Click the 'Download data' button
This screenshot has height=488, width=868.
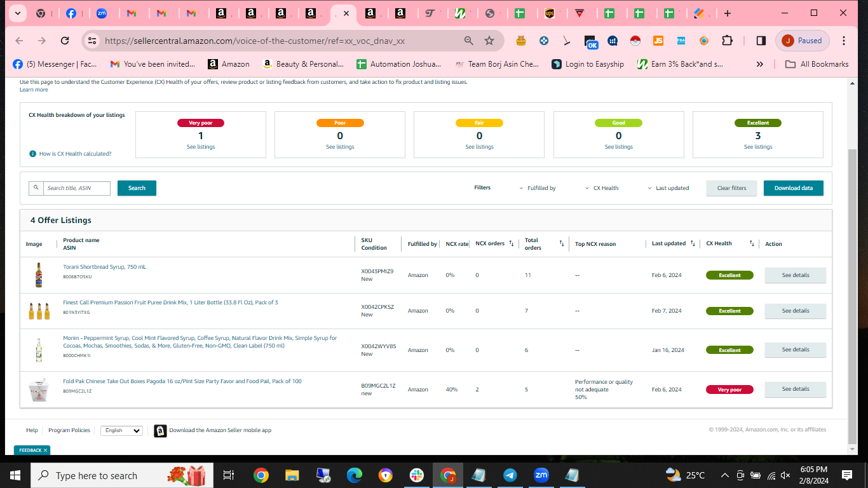(793, 188)
